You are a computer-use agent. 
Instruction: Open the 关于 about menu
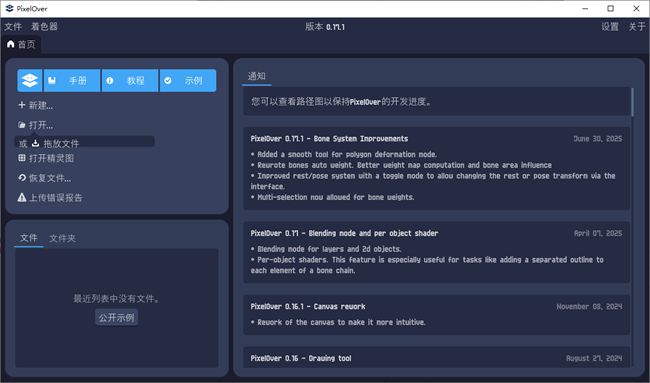(637, 27)
